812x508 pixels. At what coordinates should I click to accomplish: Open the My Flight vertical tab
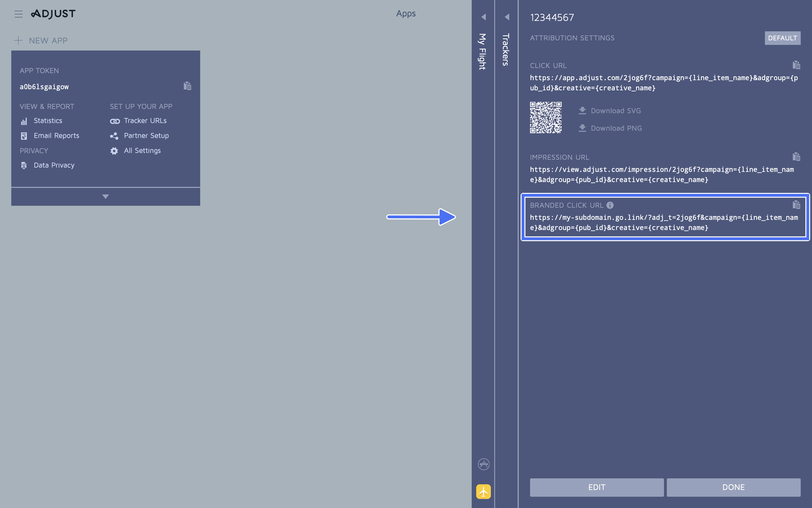point(482,51)
